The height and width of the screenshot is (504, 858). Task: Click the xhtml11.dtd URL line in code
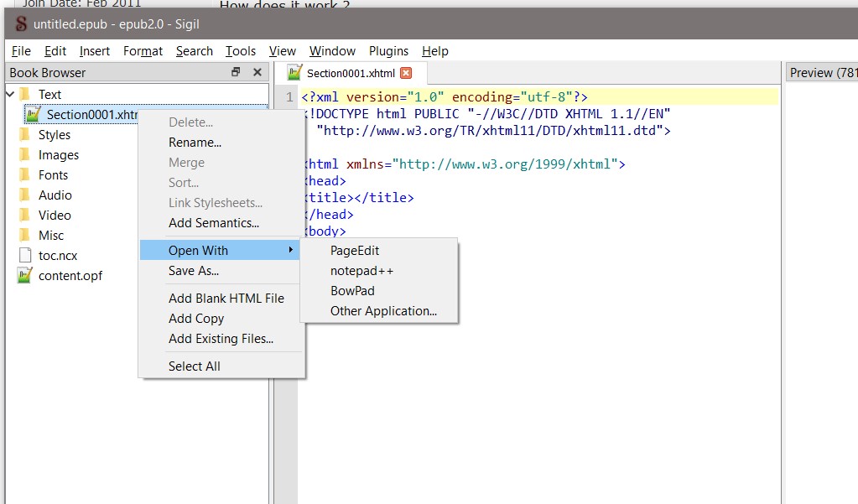493,130
